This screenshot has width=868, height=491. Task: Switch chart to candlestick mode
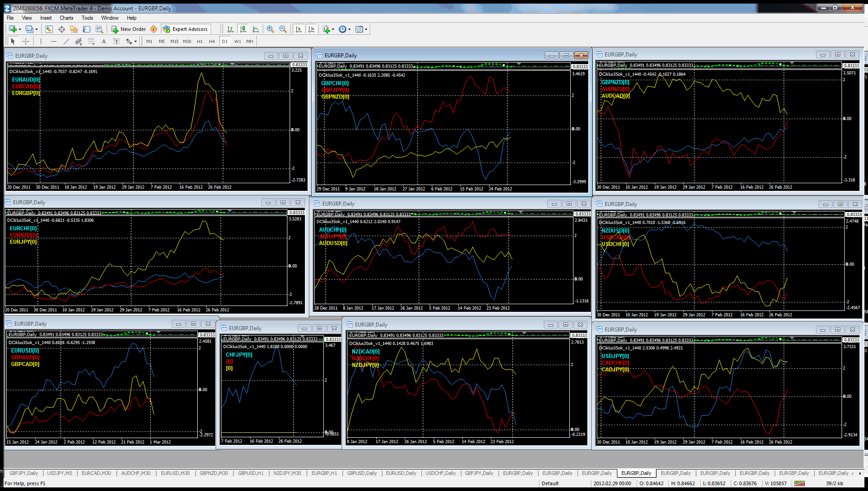(243, 29)
